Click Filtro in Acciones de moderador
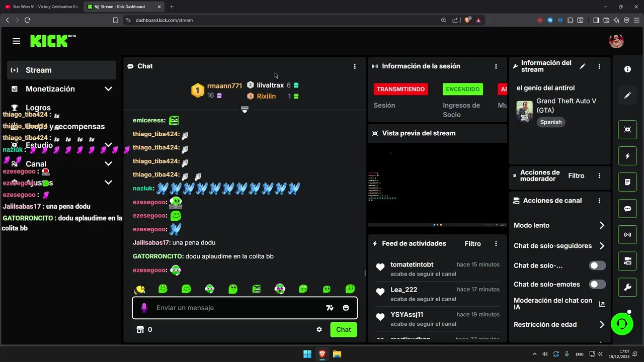 point(576,176)
